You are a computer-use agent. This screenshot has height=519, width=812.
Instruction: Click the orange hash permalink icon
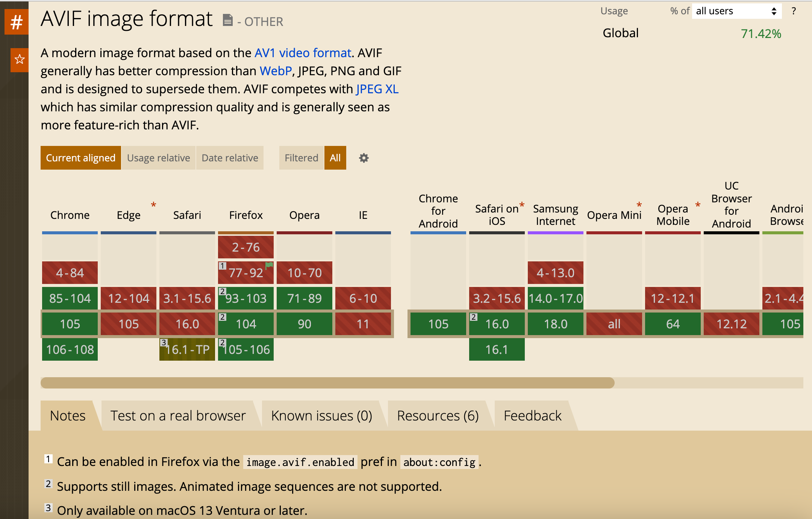[x=17, y=22]
